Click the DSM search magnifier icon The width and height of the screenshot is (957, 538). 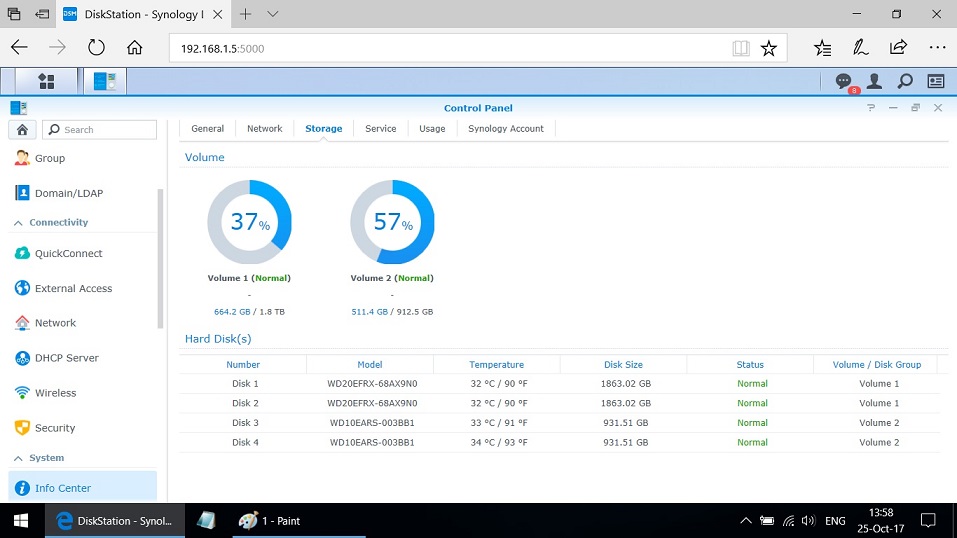click(x=905, y=81)
